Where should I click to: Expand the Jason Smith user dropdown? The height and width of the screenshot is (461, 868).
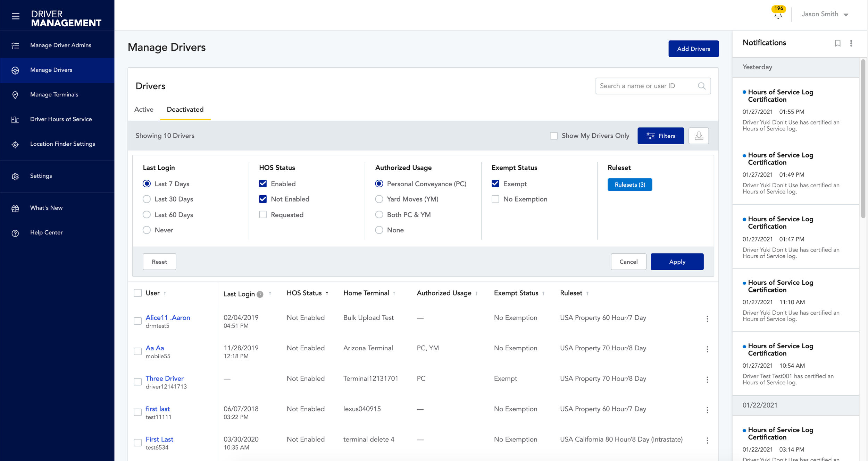(x=846, y=15)
